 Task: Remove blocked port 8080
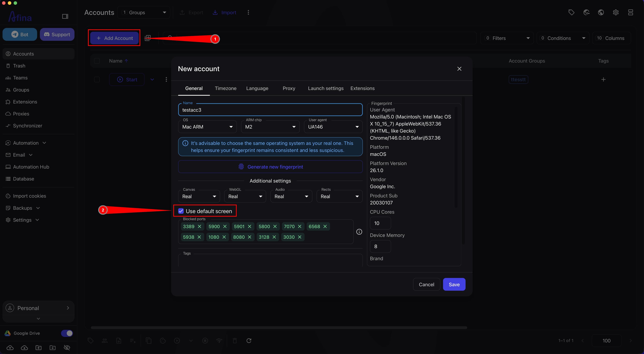(250, 237)
